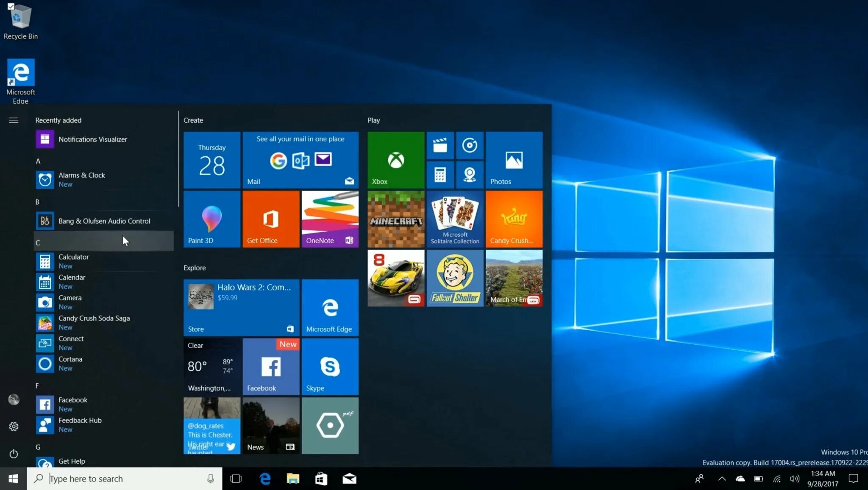Expand the Explore section in Start menu
The width and height of the screenshot is (868, 490).
195,267
